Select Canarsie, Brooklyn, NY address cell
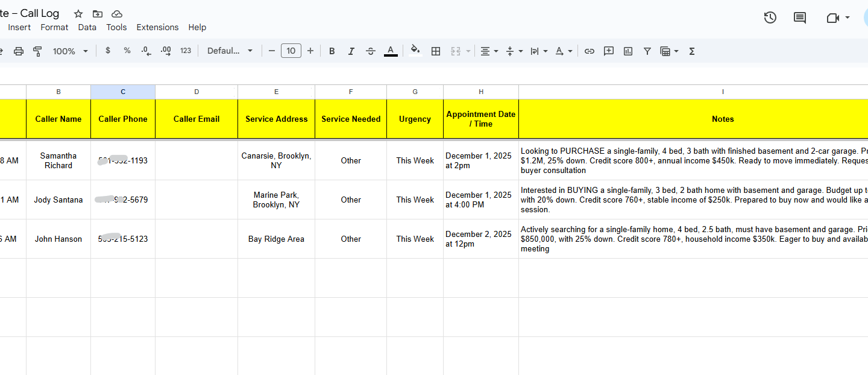Image resolution: width=868 pixels, height=375 pixels. [276, 160]
